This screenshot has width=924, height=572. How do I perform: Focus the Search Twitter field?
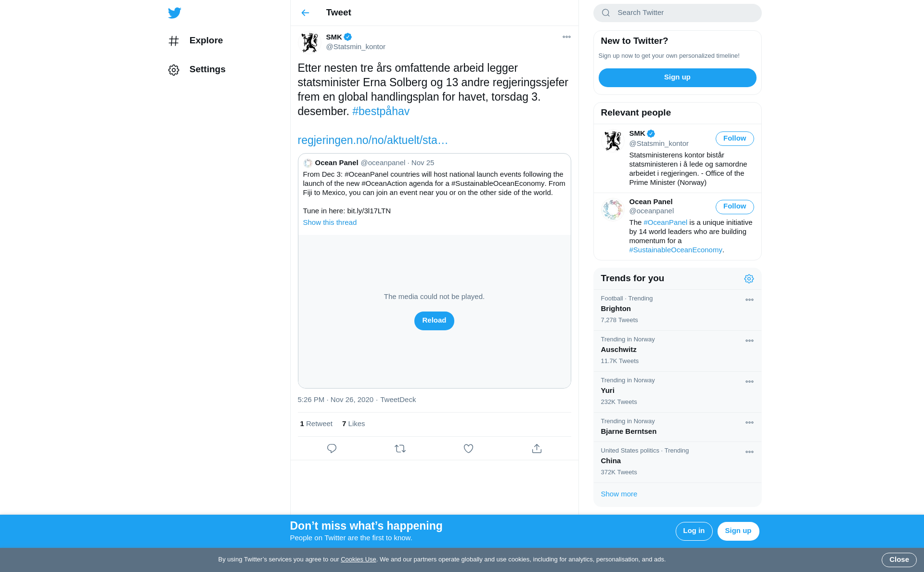pos(677,13)
